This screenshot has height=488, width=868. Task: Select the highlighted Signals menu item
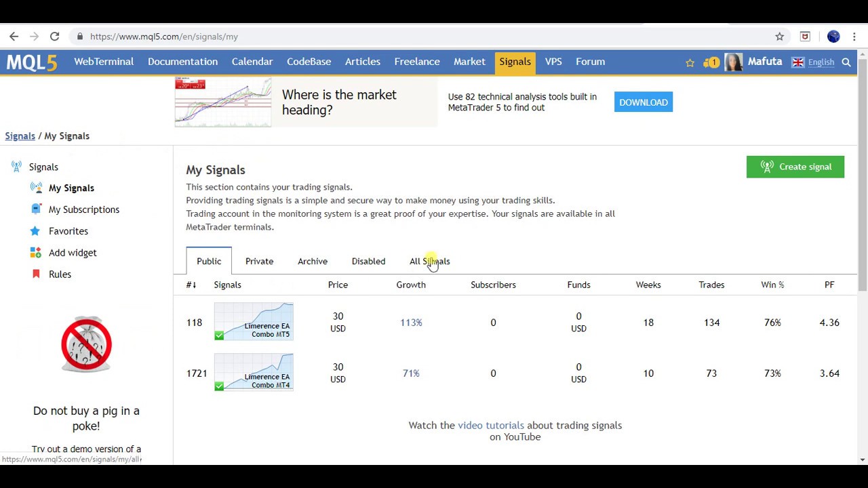[515, 62]
